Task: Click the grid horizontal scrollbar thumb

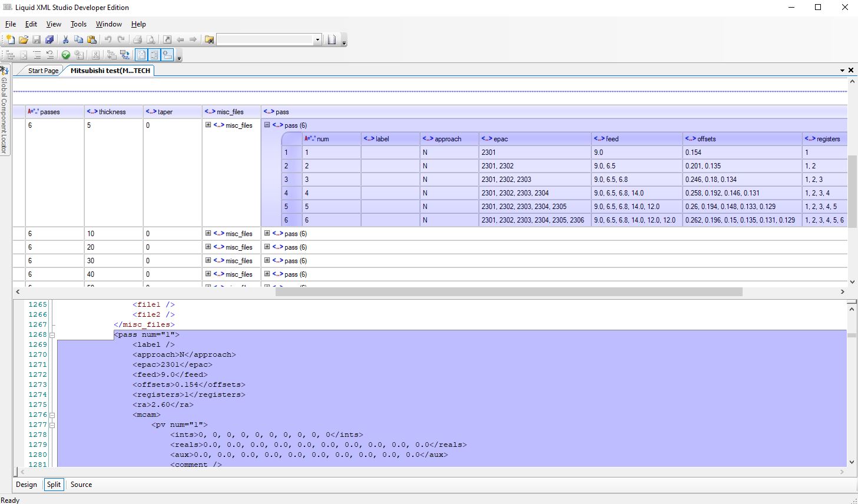Action: (509, 291)
